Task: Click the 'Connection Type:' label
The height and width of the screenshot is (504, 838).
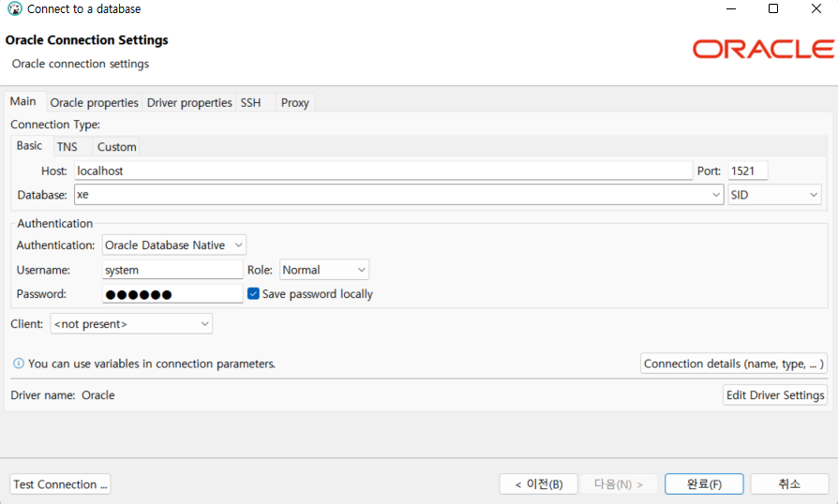Action: pos(55,125)
